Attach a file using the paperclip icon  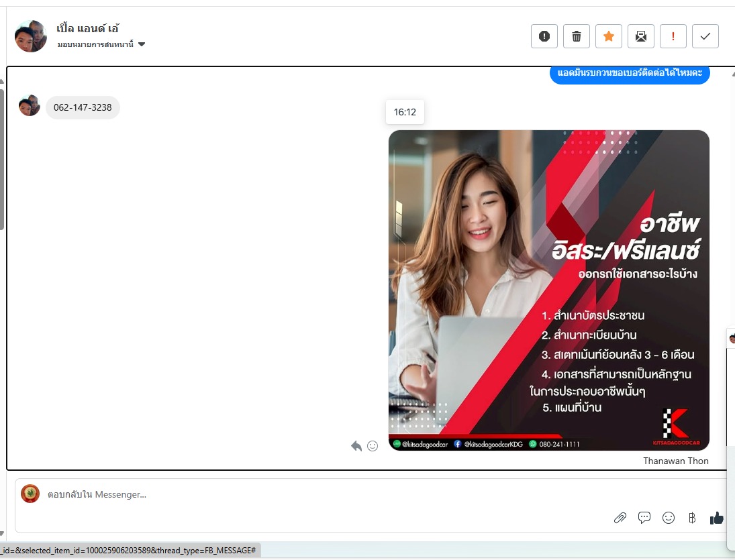click(620, 518)
